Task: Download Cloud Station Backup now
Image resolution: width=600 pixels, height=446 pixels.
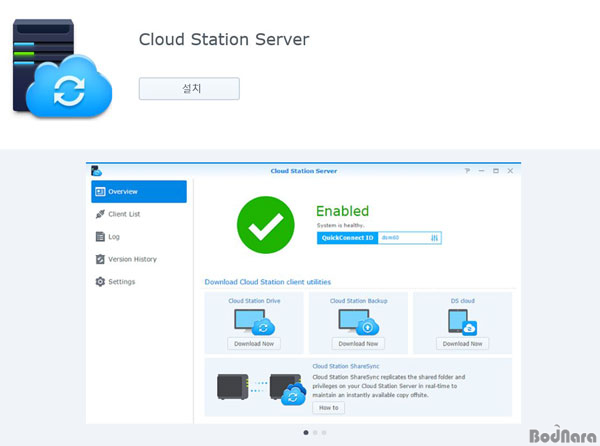Action: coord(358,344)
